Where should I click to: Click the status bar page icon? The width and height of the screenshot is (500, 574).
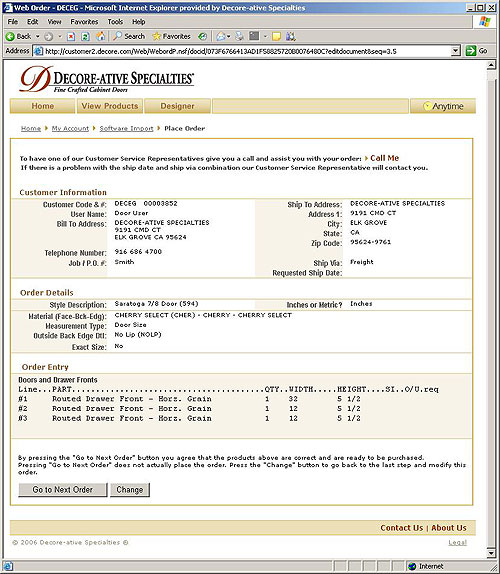(x=8, y=566)
